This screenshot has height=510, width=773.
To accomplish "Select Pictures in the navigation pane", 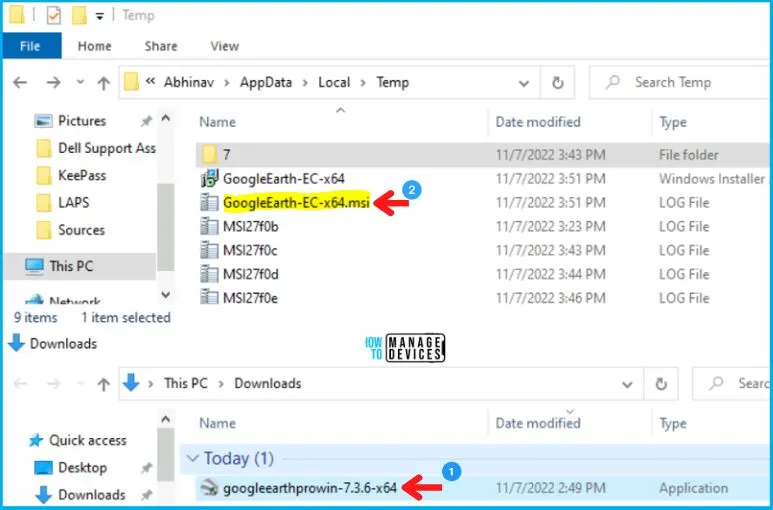I will 81,121.
